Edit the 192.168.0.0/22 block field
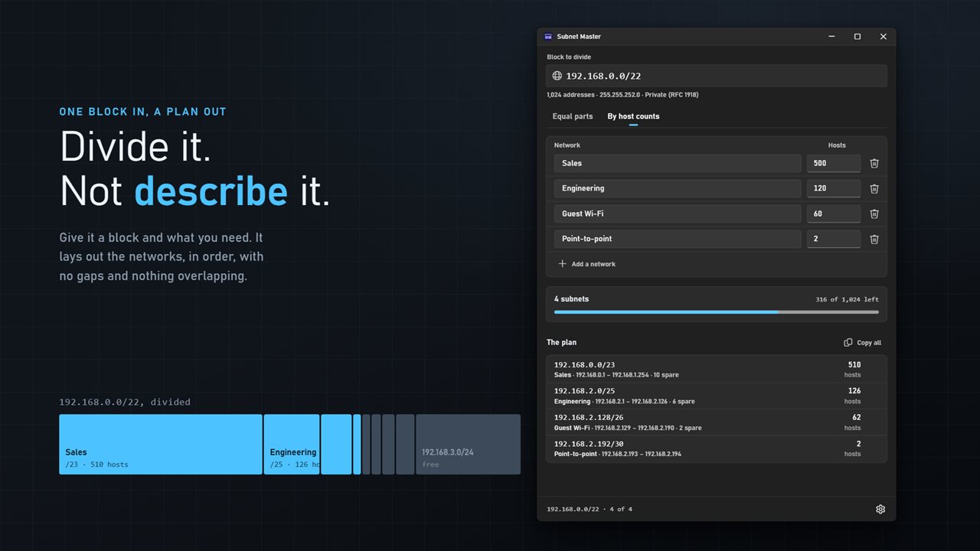Screen dimensions: 980x551 click(717, 76)
